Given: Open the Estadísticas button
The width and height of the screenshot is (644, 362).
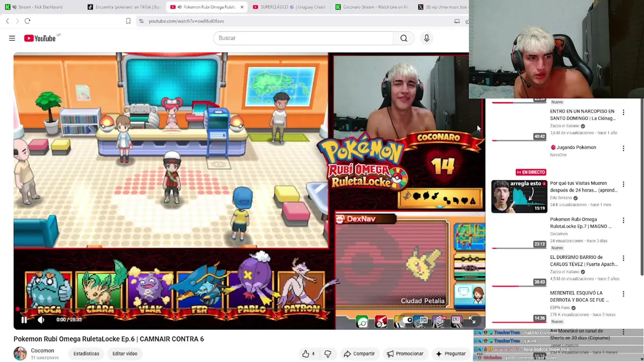Looking at the screenshot, I should pyautogui.click(x=86, y=353).
